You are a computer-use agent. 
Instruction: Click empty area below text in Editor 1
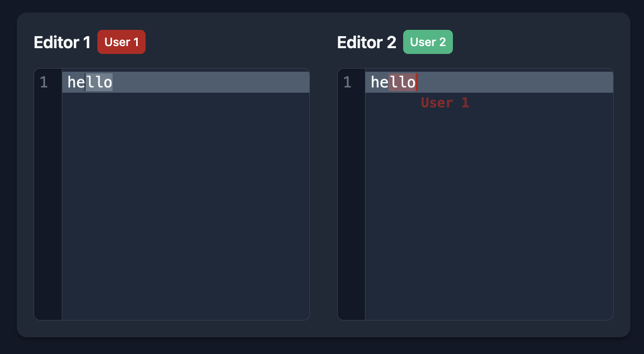186,206
